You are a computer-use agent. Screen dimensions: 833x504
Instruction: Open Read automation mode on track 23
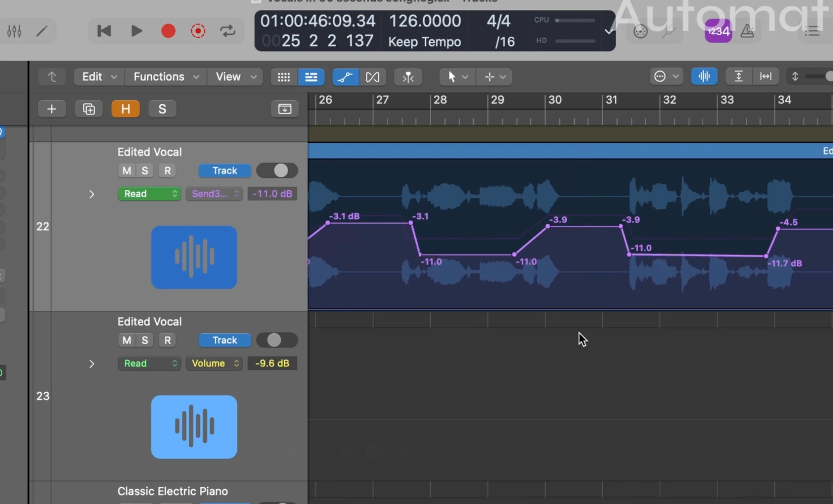149,363
